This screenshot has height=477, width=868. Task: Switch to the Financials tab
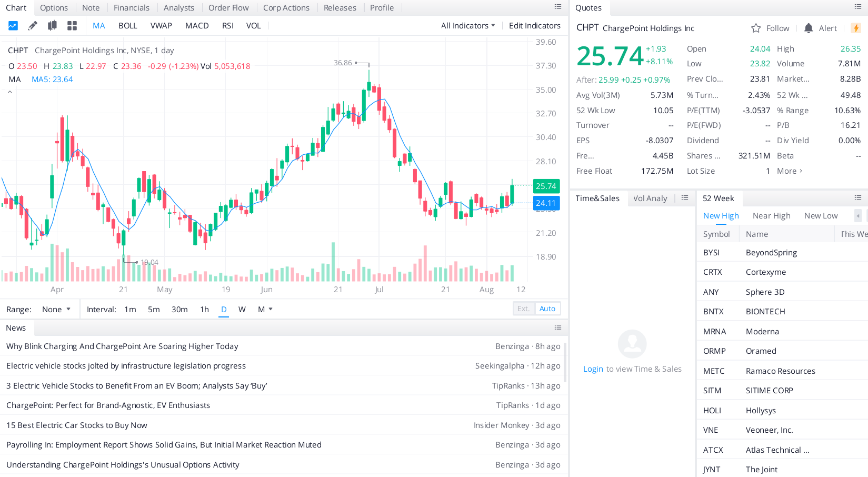click(x=132, y=8)
